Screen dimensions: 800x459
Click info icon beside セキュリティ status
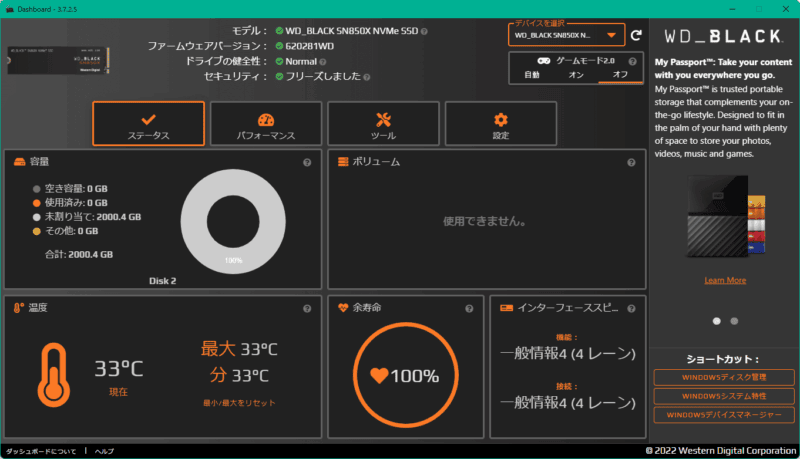[x=367, y=76]
